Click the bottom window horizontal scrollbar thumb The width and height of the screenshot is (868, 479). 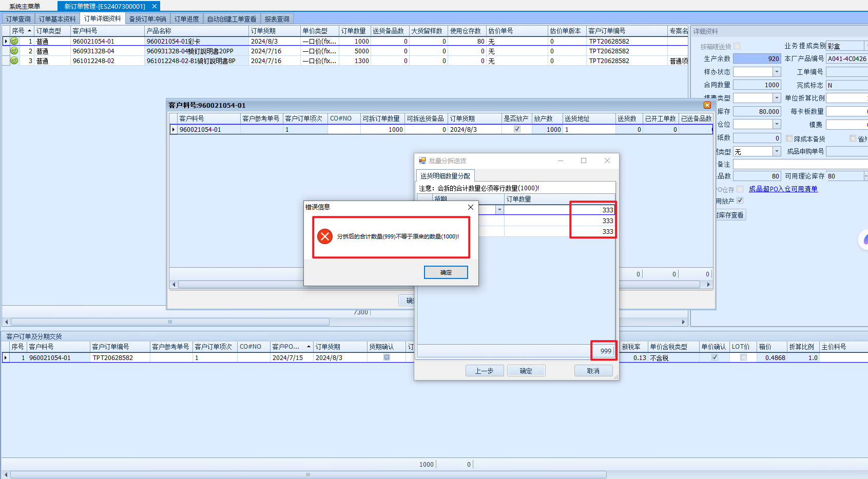pyautogui.click(x=308, y=475)
